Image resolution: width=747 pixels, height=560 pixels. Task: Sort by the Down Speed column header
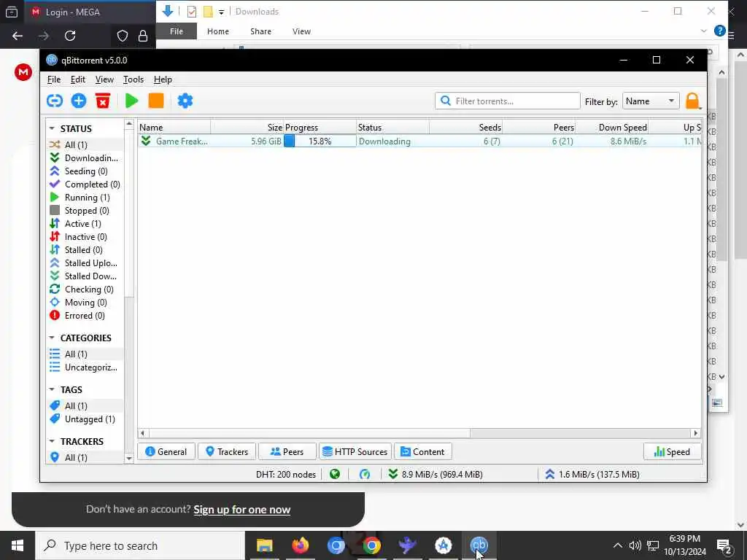coord(612,128)
